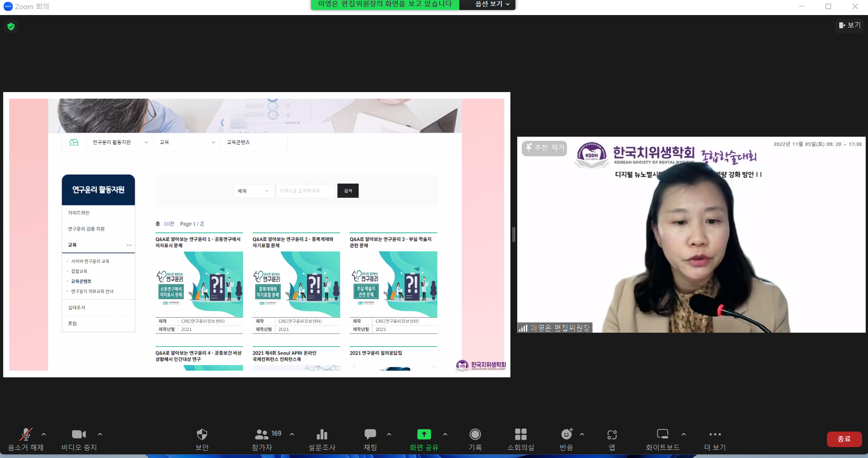Click Remove Spotlight (추천 제거) button
Image resolution: width=868 pixels, height=458 pixels.
[x=545, y=148]
